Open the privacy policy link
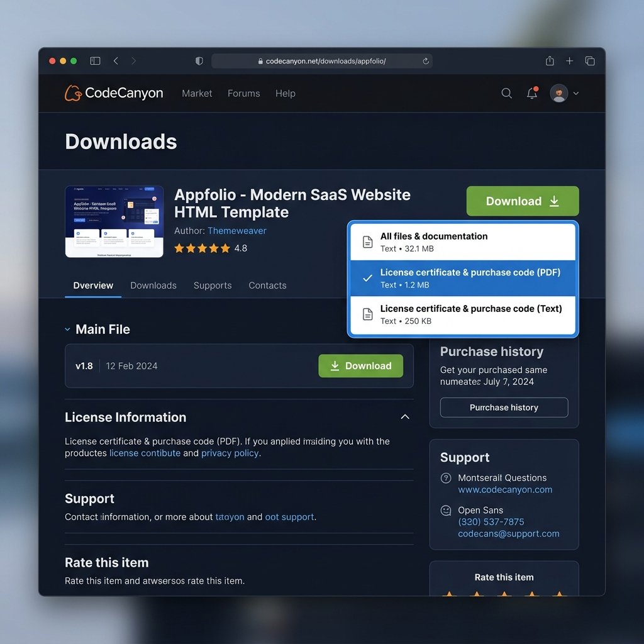The width and height of the screenshot is (644, 644). 230,453
